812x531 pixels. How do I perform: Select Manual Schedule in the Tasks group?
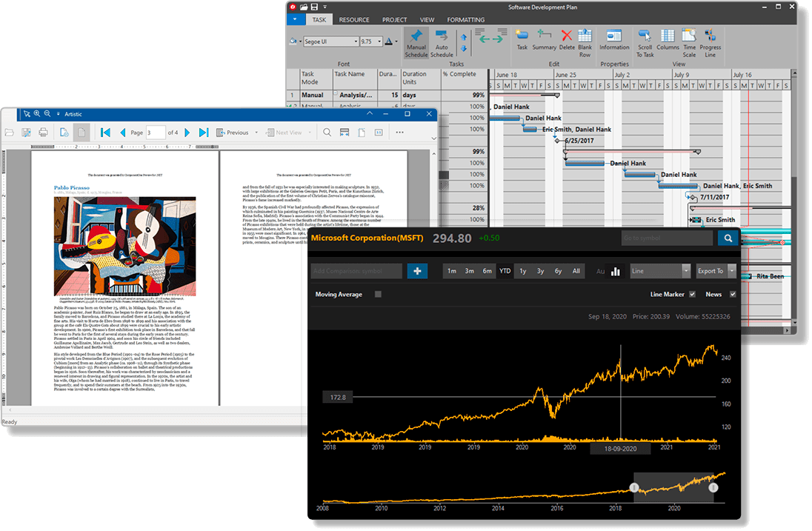[x=416, y=43]
